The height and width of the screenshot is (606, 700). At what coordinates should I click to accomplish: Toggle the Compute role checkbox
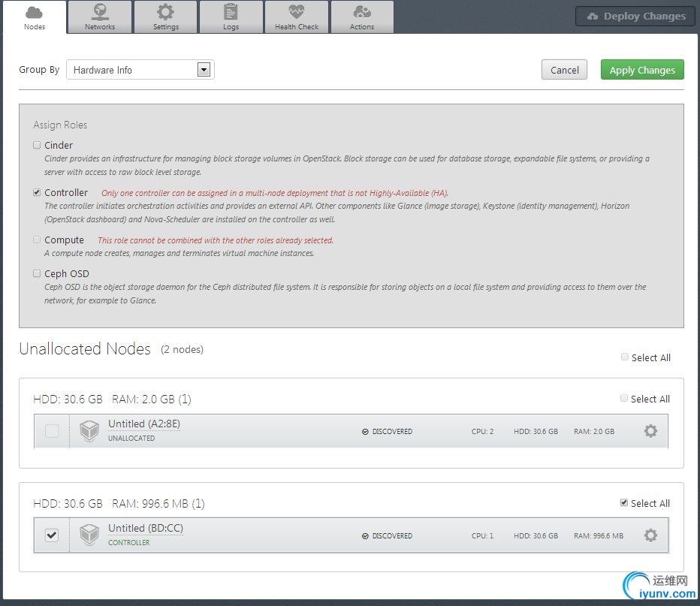37,240
